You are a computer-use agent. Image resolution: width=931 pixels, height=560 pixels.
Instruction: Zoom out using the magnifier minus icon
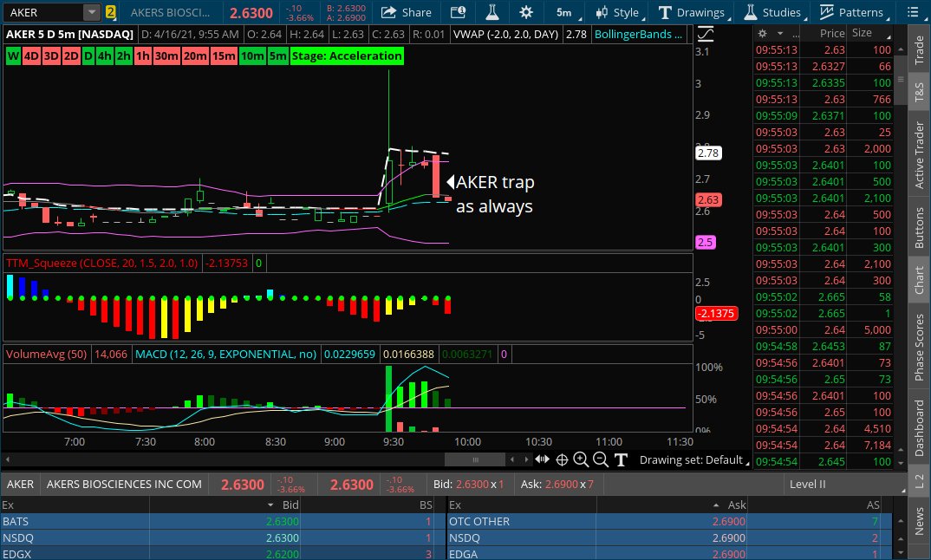(x=601, y=459)
